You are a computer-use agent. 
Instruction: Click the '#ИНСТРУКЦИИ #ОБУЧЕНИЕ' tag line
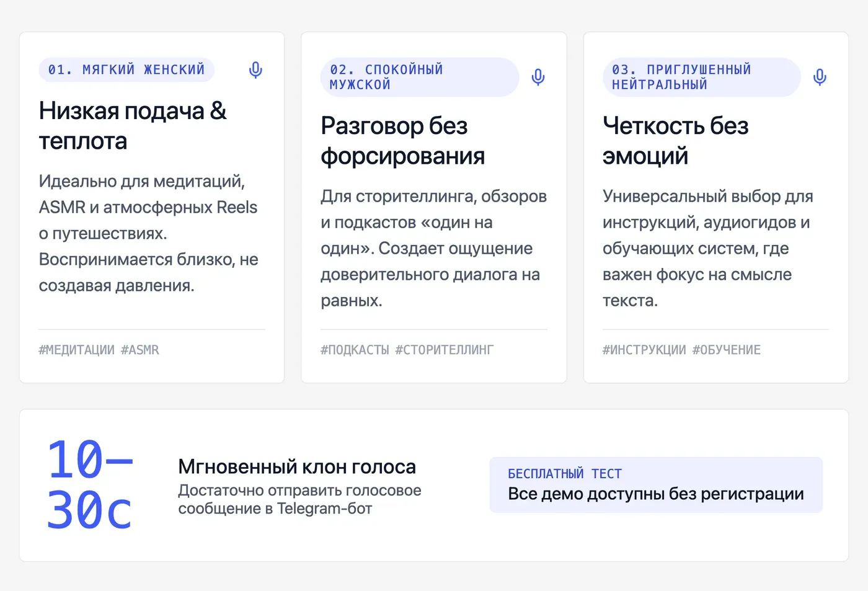[x=682, y=350]
